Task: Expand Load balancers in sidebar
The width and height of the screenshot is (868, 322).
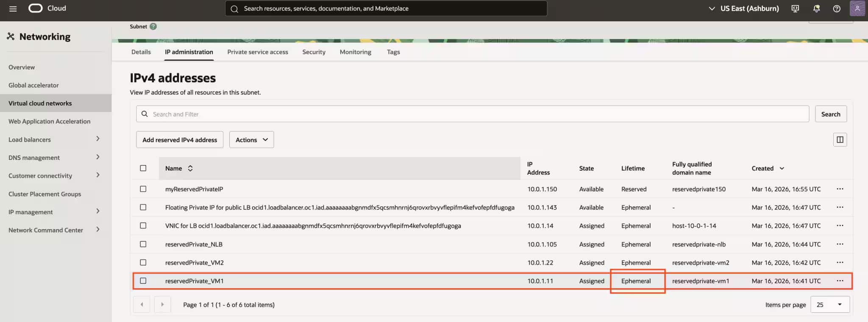Action: pyautogui.click(x=98, y=139)
